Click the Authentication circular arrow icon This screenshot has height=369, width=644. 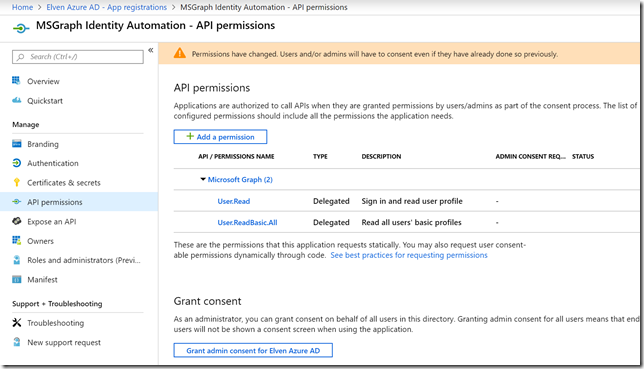tap(16, 163)
